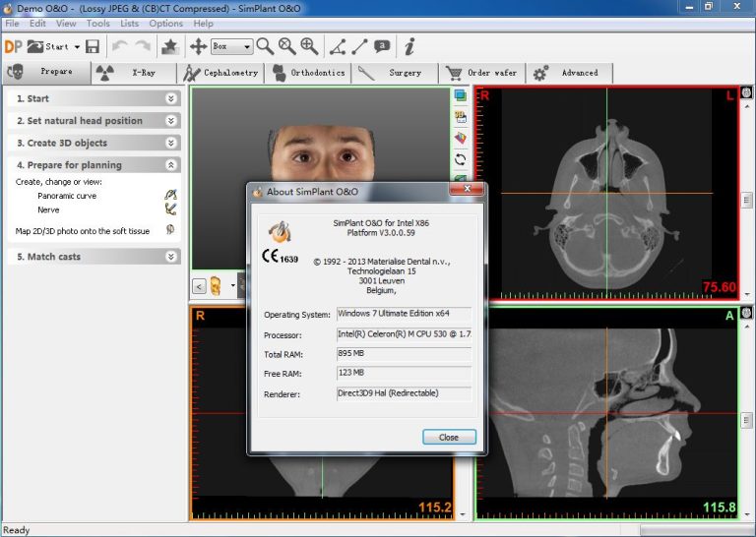Switch to the Surgery tab
Screen dimensions: 756x537
pos(396,73)
